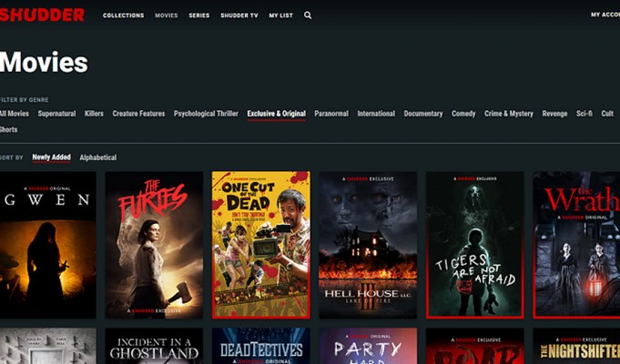Filter by Crime & Mystery genre
This screenshot has height=364, width=620.
[x=509, y=114]
